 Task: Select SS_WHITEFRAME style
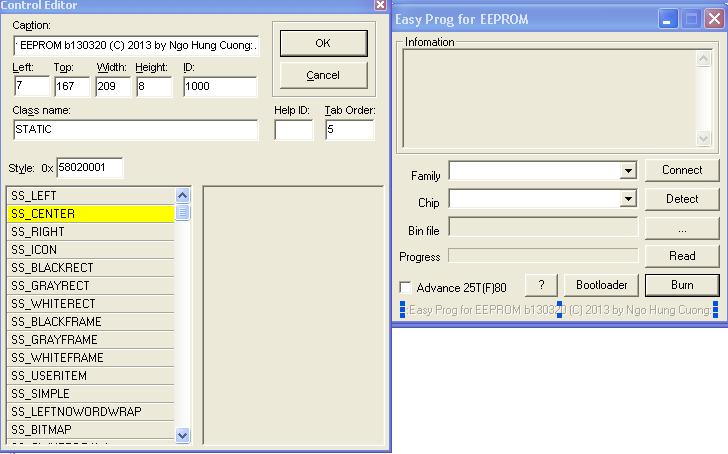coord(91,357)
